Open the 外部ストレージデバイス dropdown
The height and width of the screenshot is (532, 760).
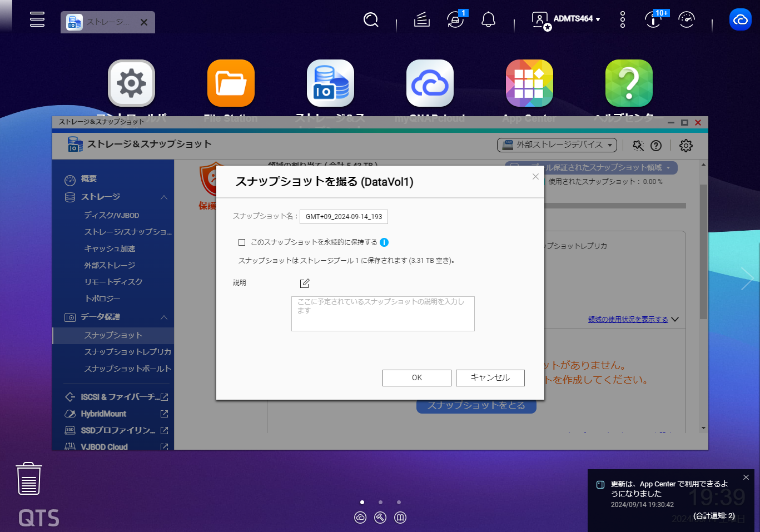pyautogui.click(x=557, y=145)
